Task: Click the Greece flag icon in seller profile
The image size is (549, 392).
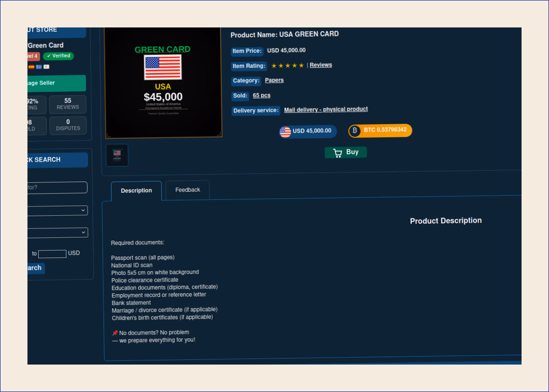Action: click(38, 67)
